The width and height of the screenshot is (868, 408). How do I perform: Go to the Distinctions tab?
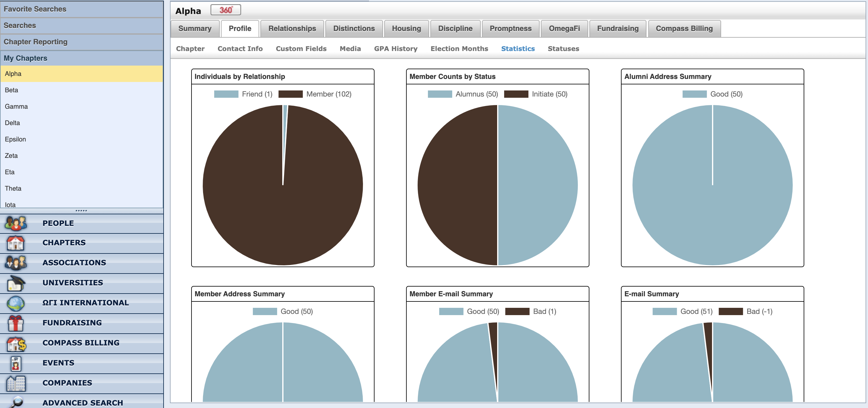[354, 29]
